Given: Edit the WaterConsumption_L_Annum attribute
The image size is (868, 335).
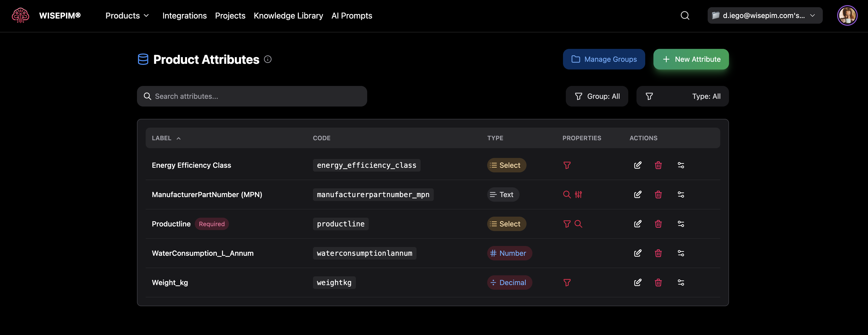Looking at the screenshot, I should tap(638, 253).
